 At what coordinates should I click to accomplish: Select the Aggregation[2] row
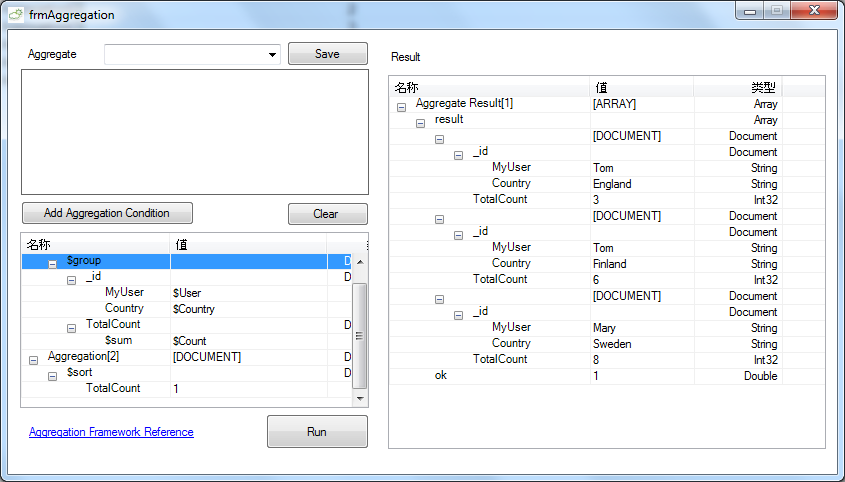[186, 357]
